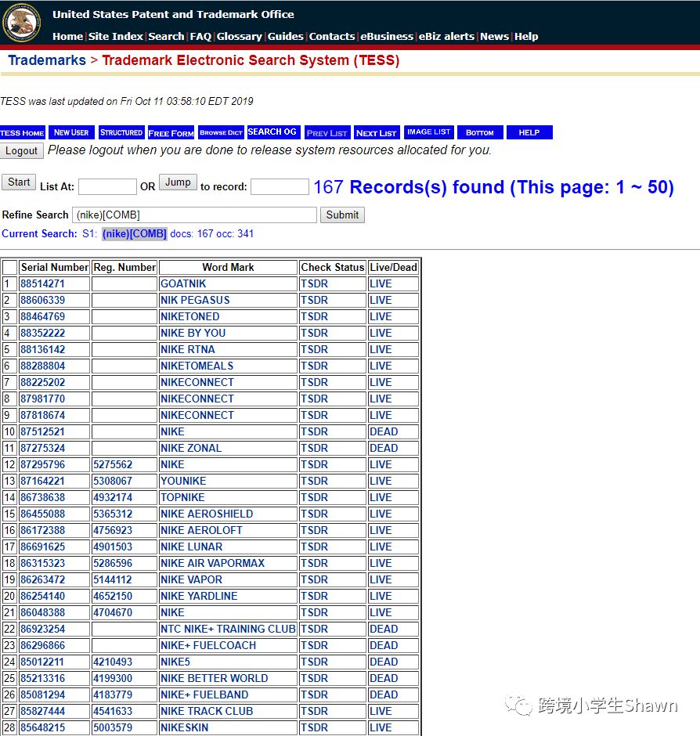Focus the Refine Search text field
Viewport: 700px width, 736px height.
click(x=194, y=215)
